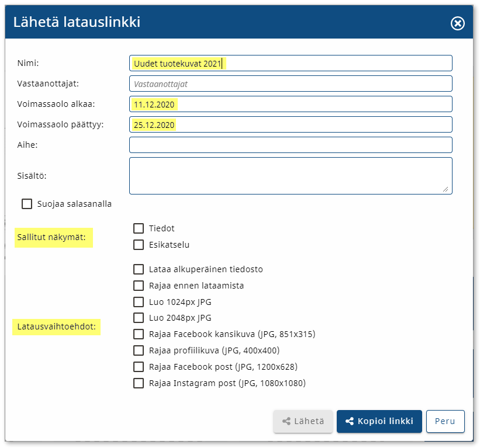Viewport: 480px width, 448px height.
Task: Focus the Vastaanottajat recipients field
Action: click(x=291, y=84)
